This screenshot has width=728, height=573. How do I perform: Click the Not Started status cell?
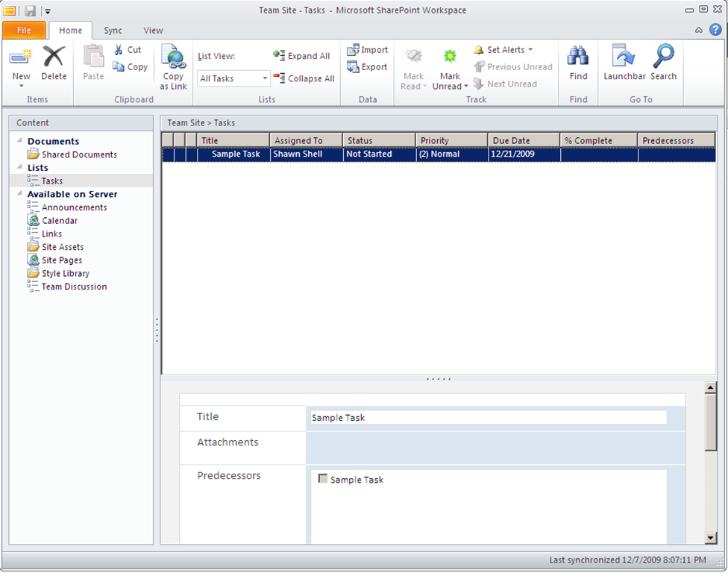point(380,154)
